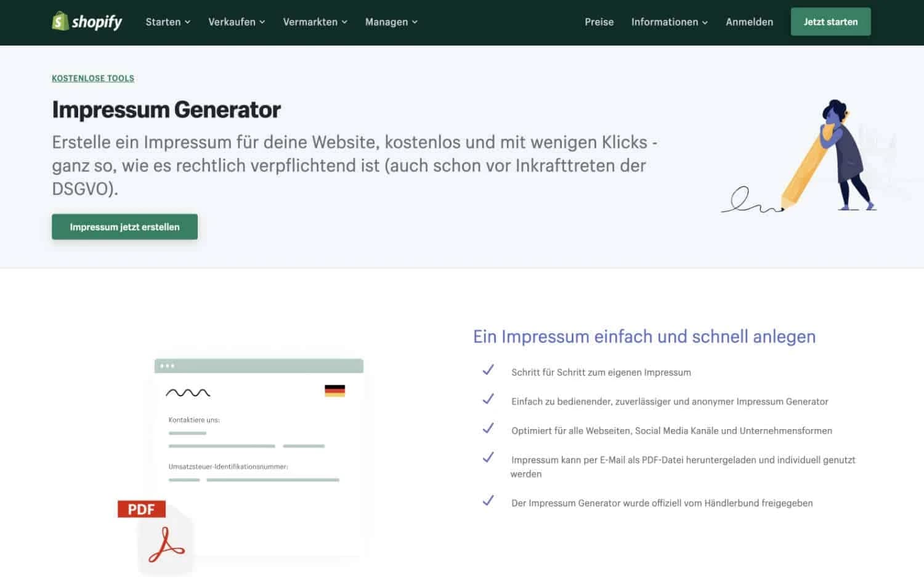Click the three window dots on the browser mockup
Screen dimensions: 924x582
[x=167, y=365]
